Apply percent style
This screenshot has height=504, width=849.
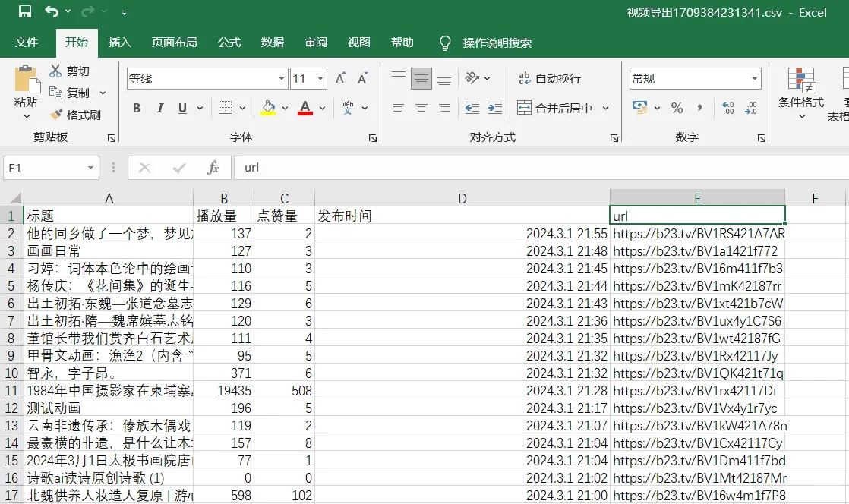pos(677,108)
